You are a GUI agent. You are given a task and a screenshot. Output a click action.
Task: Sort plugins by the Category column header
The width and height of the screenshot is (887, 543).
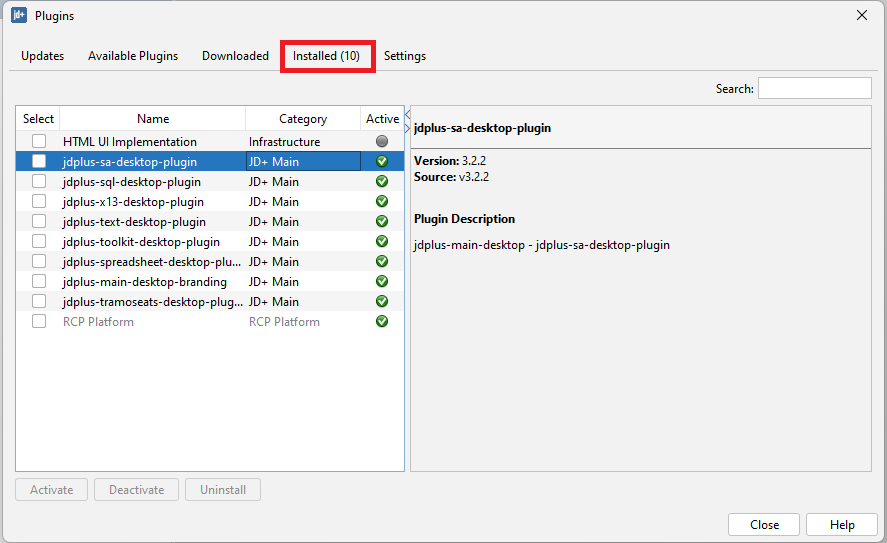pyautogui.click(x=302, y=119)
